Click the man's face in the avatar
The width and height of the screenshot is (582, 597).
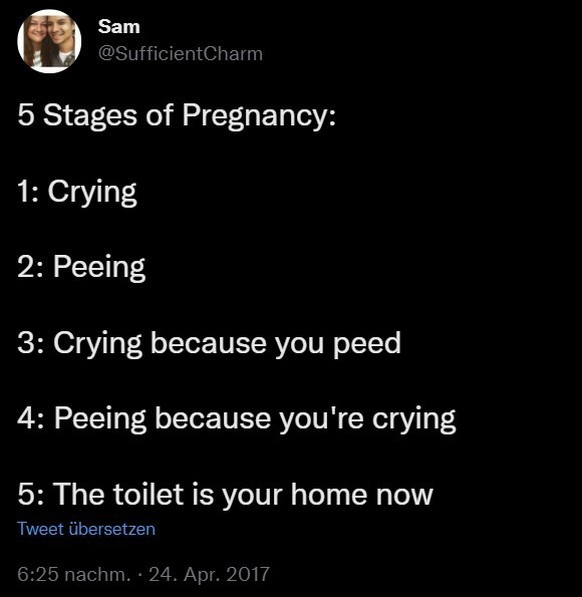61,30
